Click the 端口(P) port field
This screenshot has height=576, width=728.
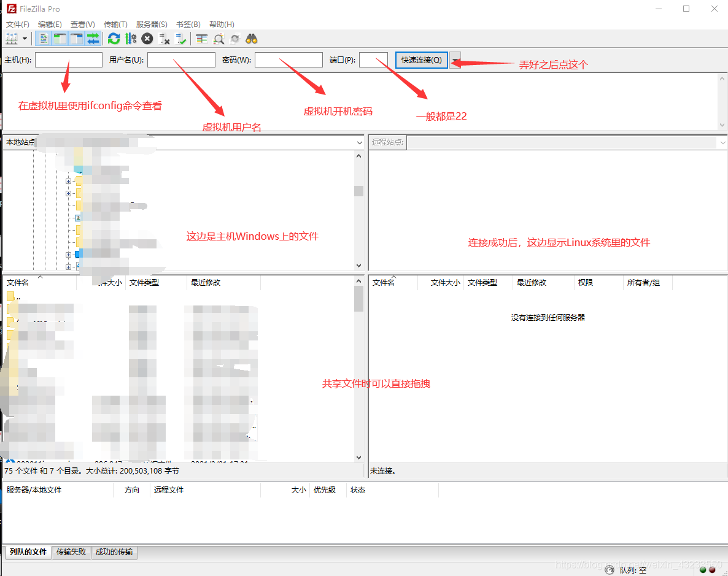click(373, 60)
